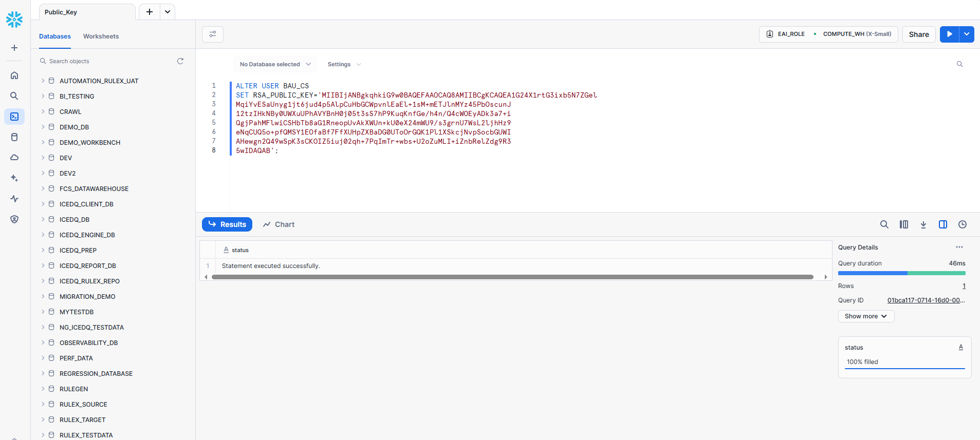Run the worksheet query
The height and width of the screenshot is (440, 980).
[x=949, y=34]
